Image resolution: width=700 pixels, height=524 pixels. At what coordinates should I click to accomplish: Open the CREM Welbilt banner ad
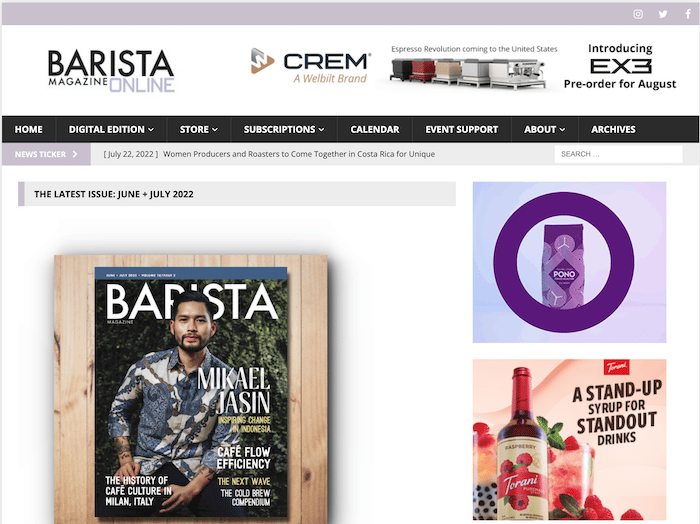point(463,67)
